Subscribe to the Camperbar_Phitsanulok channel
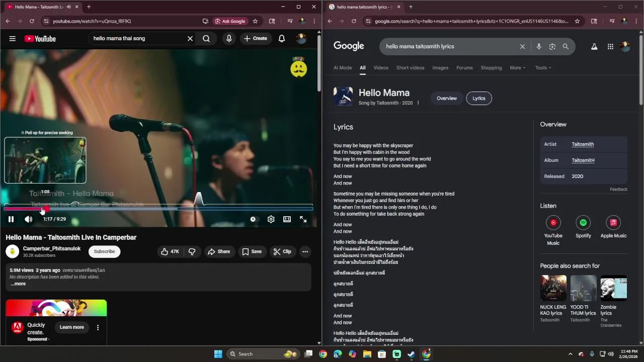Viewport: 644px width, 362px height. point(105,251)
